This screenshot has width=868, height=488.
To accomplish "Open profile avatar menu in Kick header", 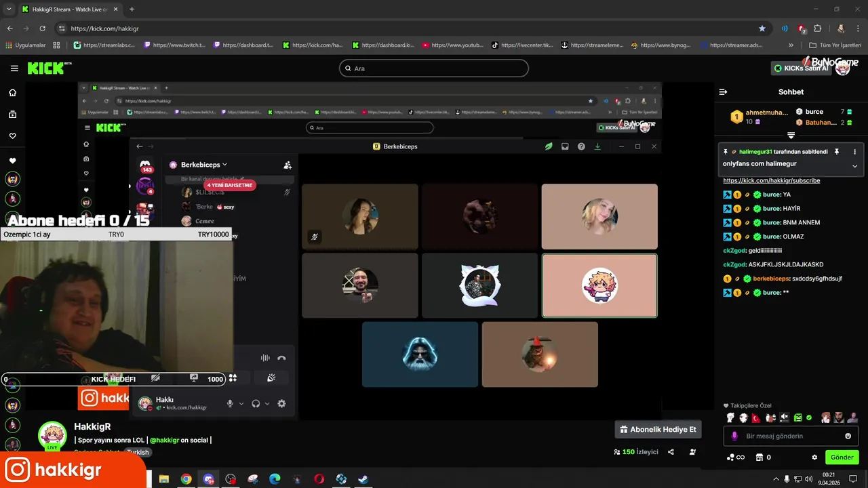I will (842, 68).
